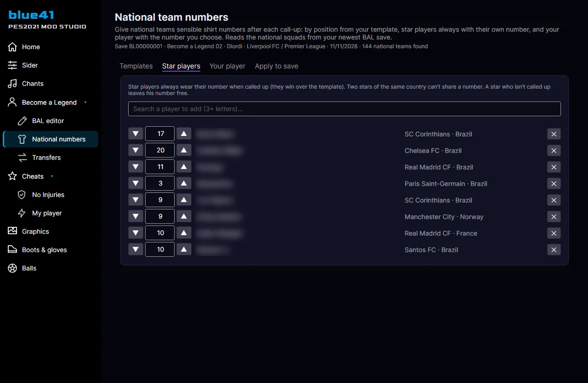Increase number for Chelsea FC · Brazil player

(184, 151)
